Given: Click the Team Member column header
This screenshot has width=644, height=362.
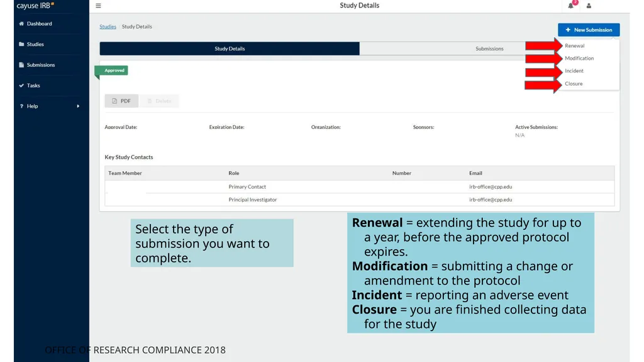Looking at the screenshot, I should [x=125, y=173].
